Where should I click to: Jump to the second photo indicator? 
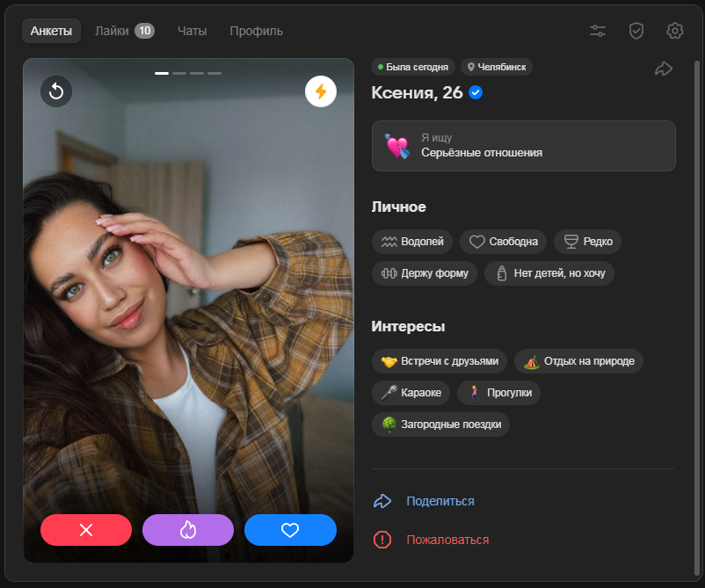point(179,74)
